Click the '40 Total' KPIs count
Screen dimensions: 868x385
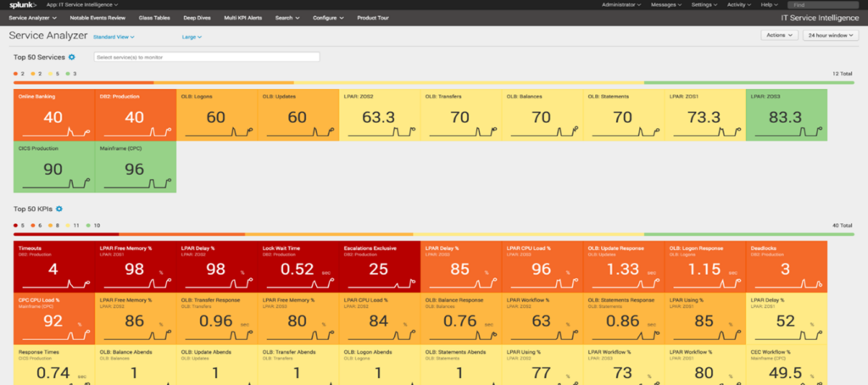click(843, 226)
